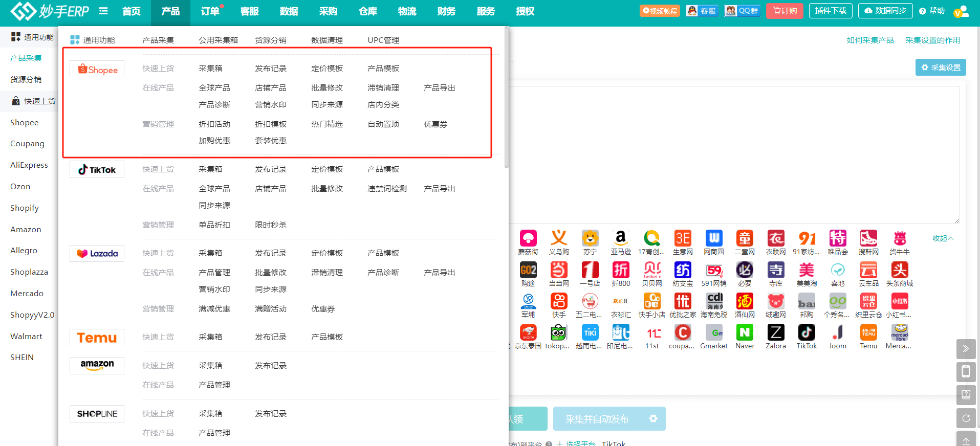Select Shopee 折扣活动 menu entry

214,124
